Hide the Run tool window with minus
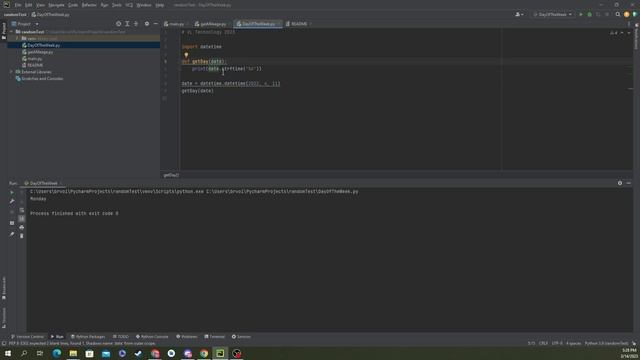Image resolution: width=640 pixels, height=360 pixels. [629, 183]
